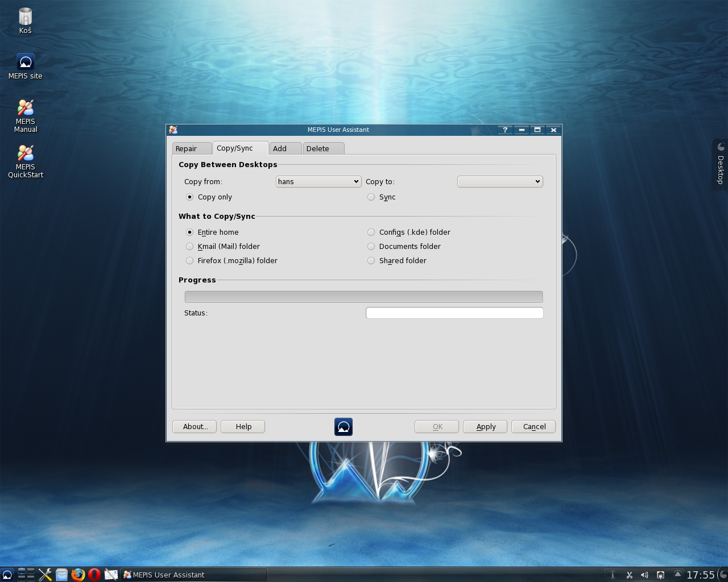The image size is (728, 582).
Task: Click the User Assistant title bar icon
Action: [x=173, y=130]
